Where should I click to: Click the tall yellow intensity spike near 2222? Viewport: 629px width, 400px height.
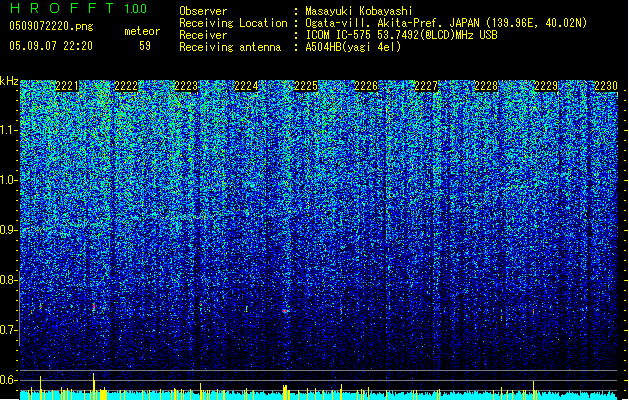click(93, 386)
